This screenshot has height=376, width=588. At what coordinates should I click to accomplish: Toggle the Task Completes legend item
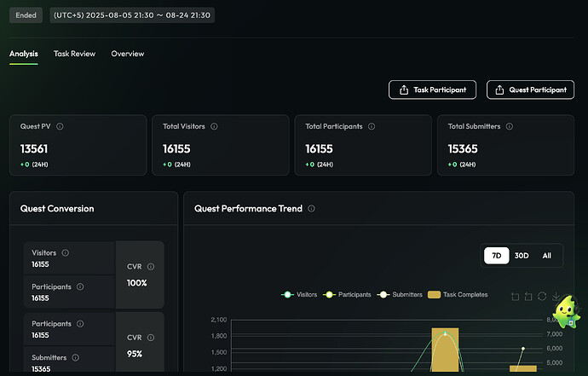click(458, 294)
